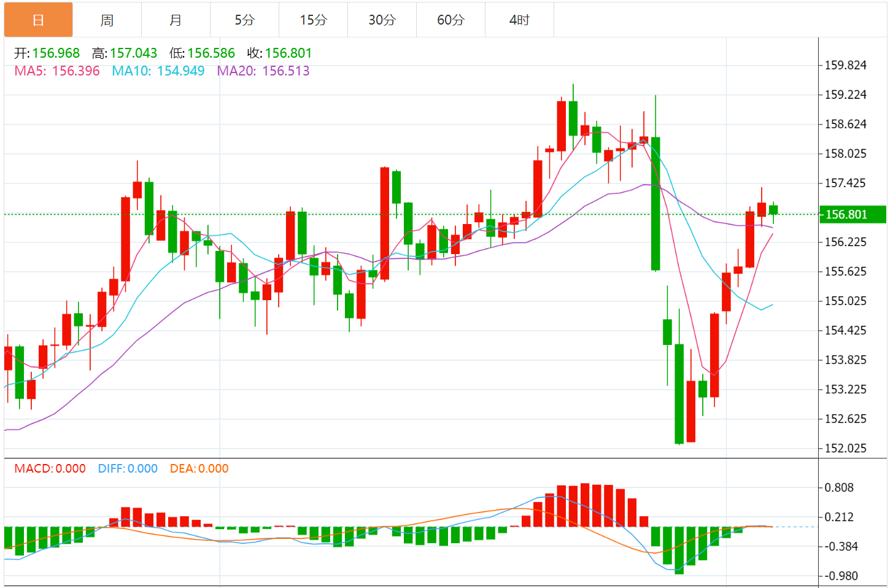
Task: Click the pink MA5 indicator label
Action: 57,71
